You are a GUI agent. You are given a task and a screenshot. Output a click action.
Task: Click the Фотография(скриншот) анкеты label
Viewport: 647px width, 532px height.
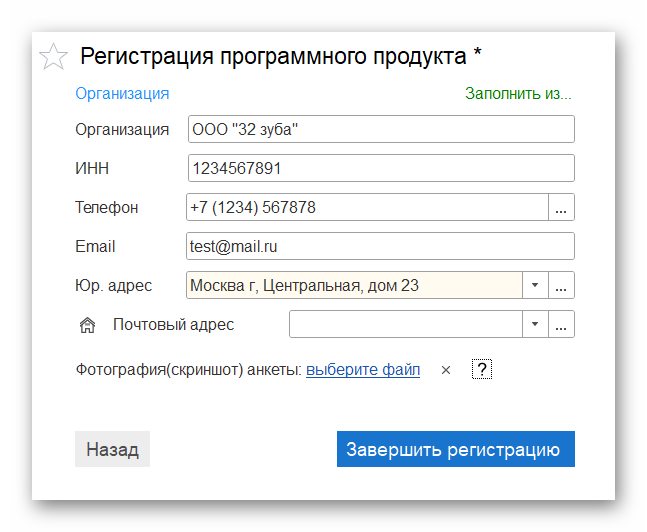[x=189, y=369]
